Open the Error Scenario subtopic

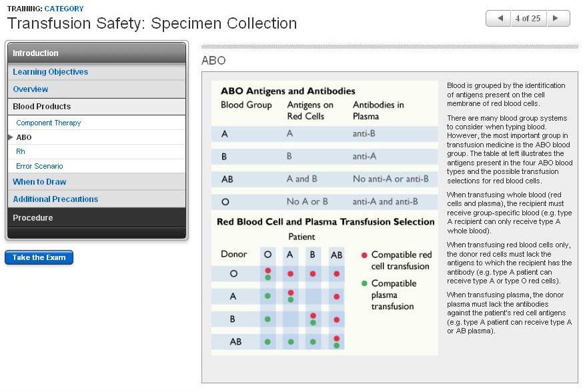pos(40,167)
